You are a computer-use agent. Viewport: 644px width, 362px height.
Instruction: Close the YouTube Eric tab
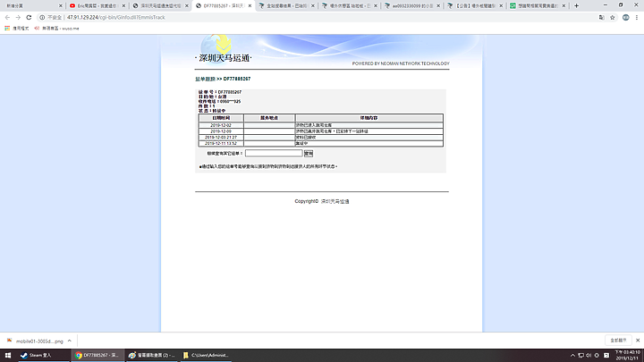(123, 5)
